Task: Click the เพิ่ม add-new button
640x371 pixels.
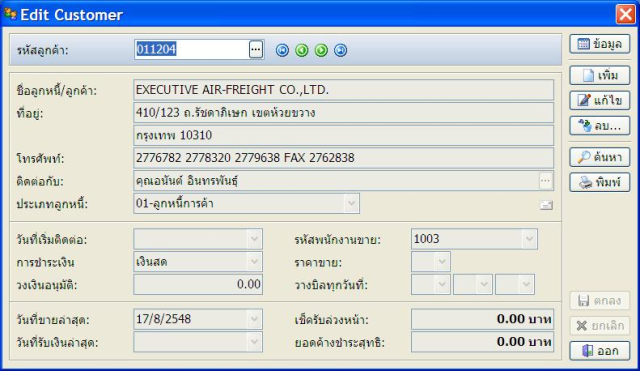Action: [600, 76]
